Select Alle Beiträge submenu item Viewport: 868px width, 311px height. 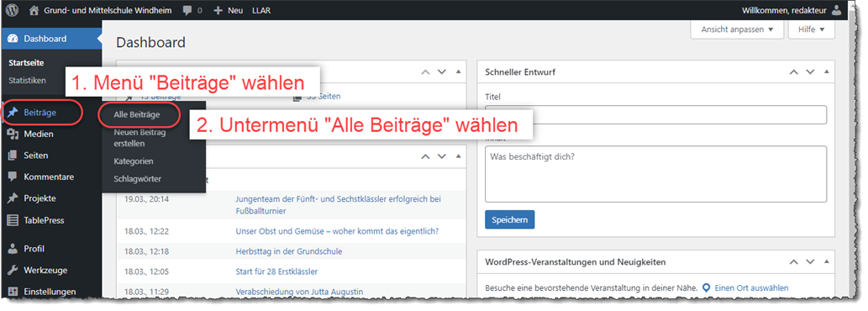pos(137,114)
